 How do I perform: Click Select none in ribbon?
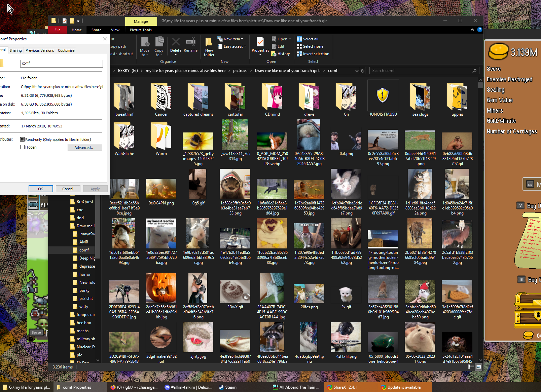310,46
